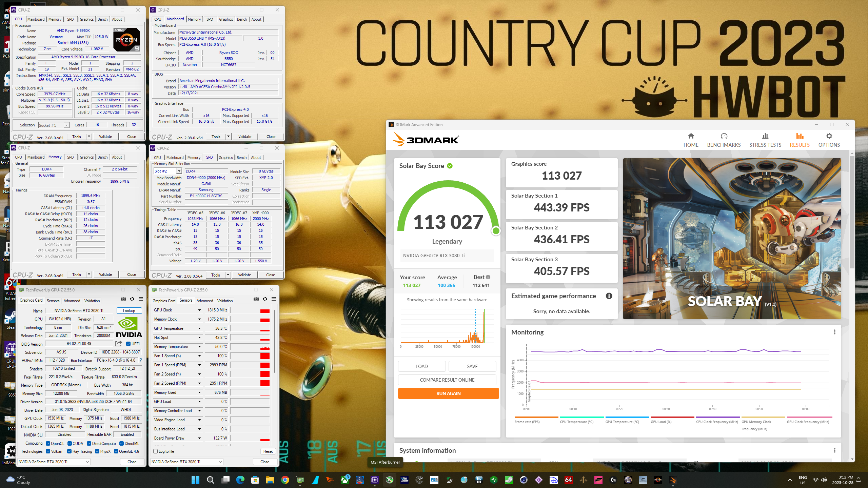Toggle the DirectML checkbox in GPU-Z
The image size is (868, 488).
tap(121, 444)
